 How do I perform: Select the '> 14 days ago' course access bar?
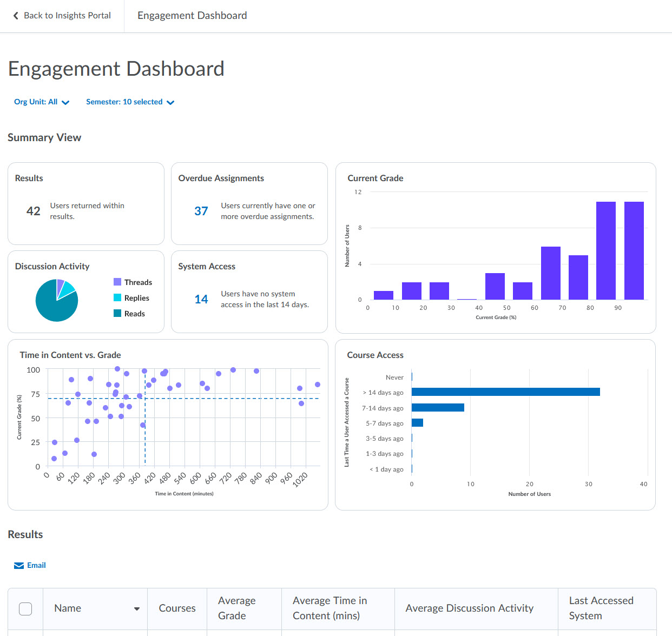506,392
